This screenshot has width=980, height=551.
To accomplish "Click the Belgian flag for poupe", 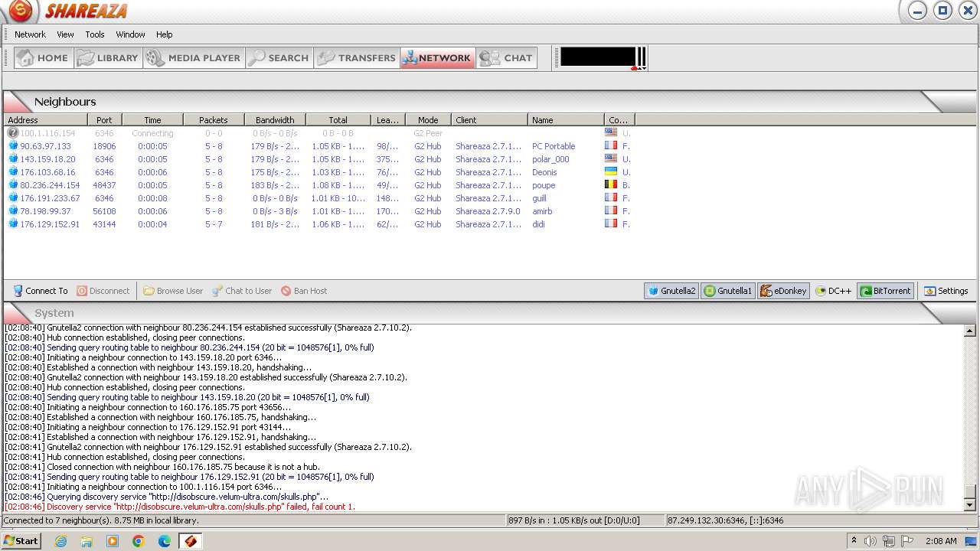I will click(x=611, y=184).
